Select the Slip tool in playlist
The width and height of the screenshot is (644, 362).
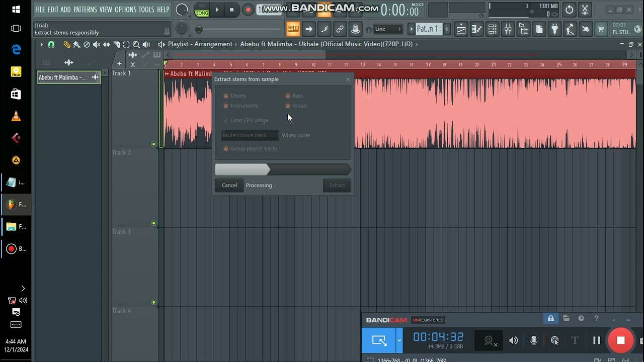pos(107,44)
